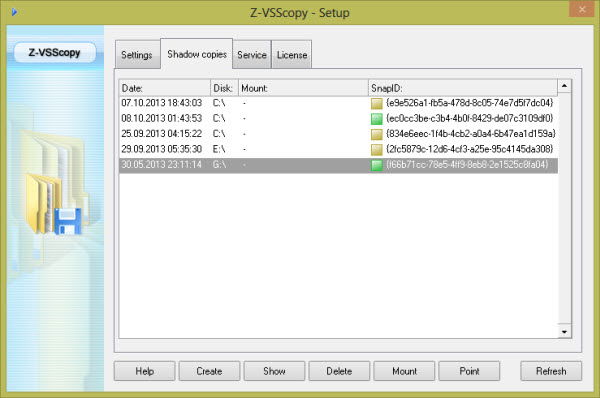Image resolution: width=600 pixels, height=398 pixels.
Task: Select row dated 08.10.2013 01:43:53
Action: coord(338,118)
